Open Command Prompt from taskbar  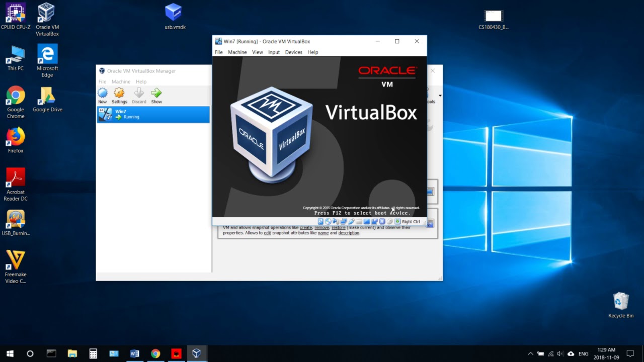pos(51,354)
